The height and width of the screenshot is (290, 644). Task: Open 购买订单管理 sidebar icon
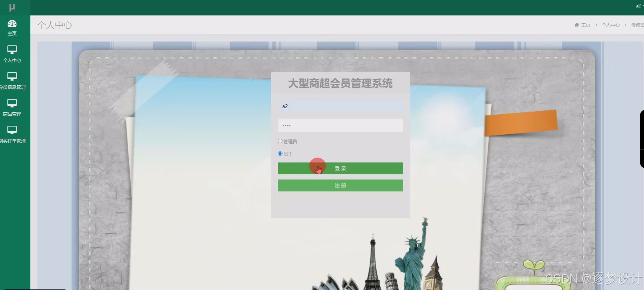pyautogui.click(x=12, y=130)
